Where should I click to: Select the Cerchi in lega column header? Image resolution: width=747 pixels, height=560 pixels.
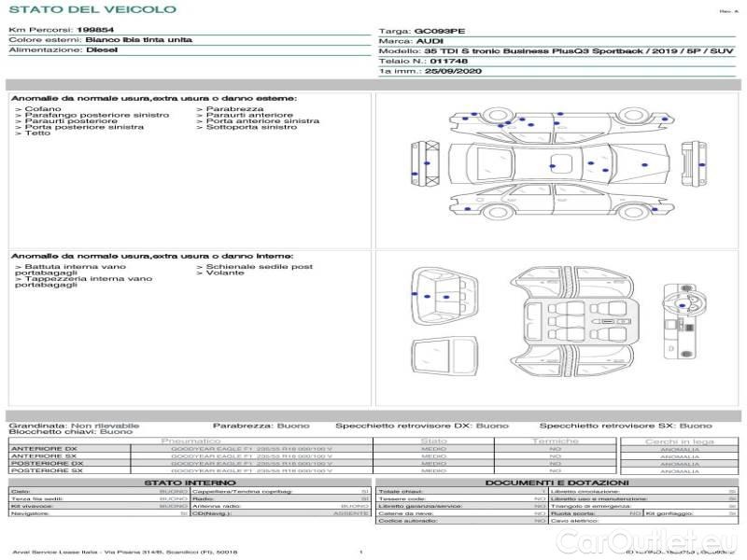click(679, 441)
